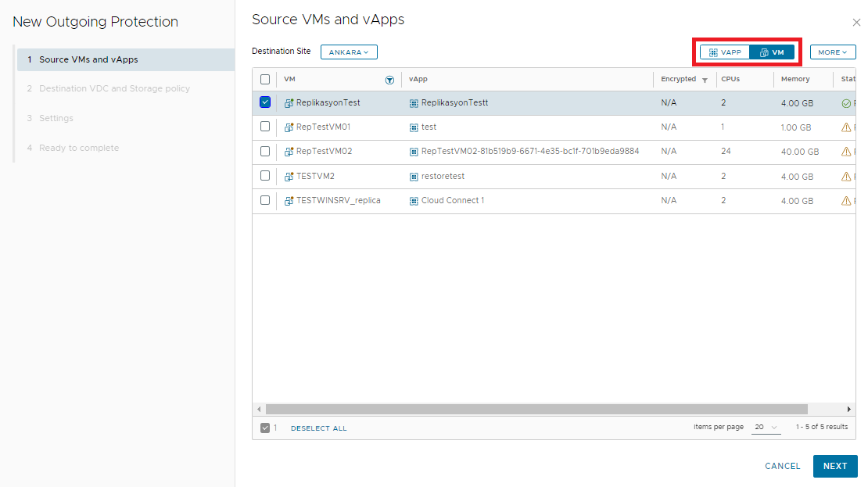868x487 pixels.
Task: Click the 40.00 GB memory value
Action: (x=799, y=152)
